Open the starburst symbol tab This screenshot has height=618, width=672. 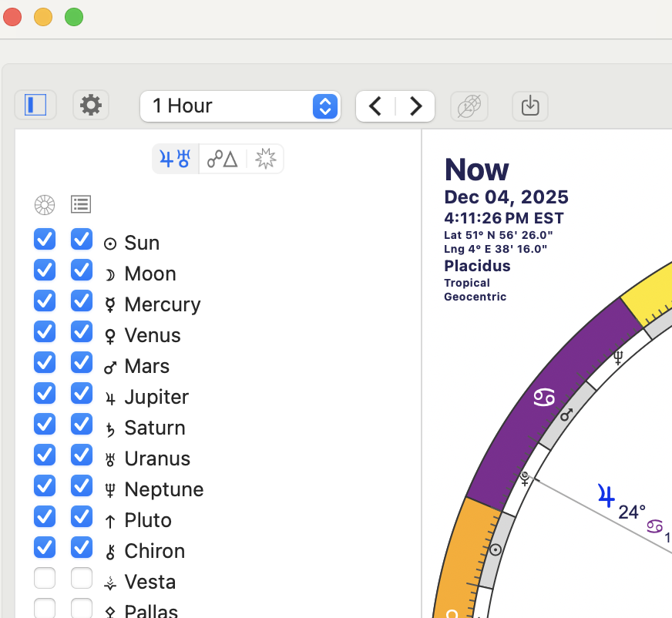click(x=265, y=159)
